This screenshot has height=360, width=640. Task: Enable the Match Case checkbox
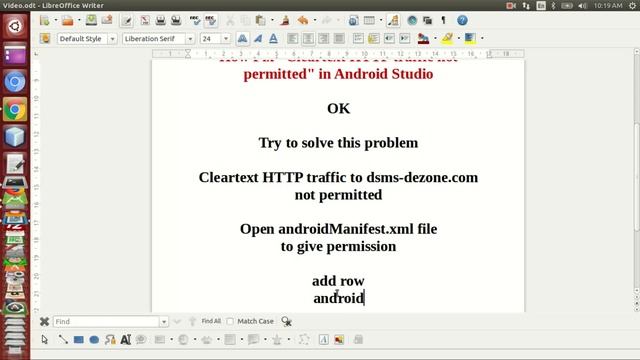coord(230,322)
